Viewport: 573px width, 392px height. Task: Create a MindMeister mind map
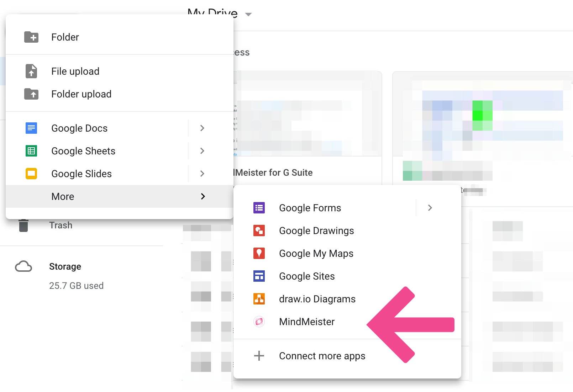[x=347, y=322]
